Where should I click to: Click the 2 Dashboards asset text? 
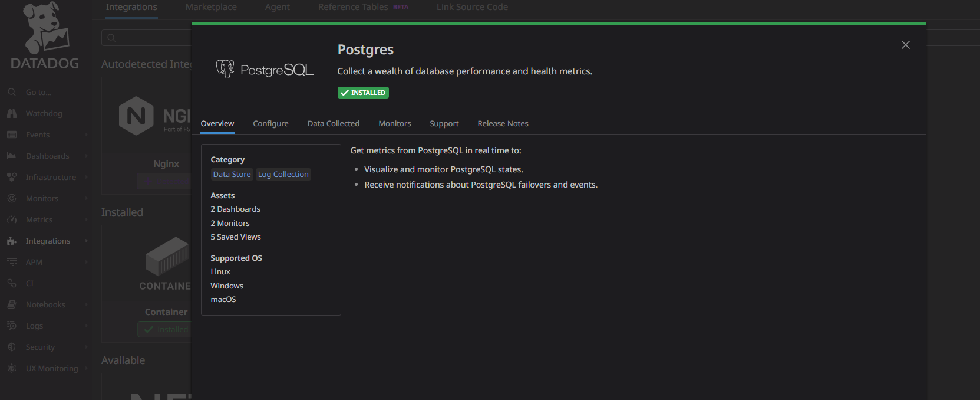pos(235,209)
